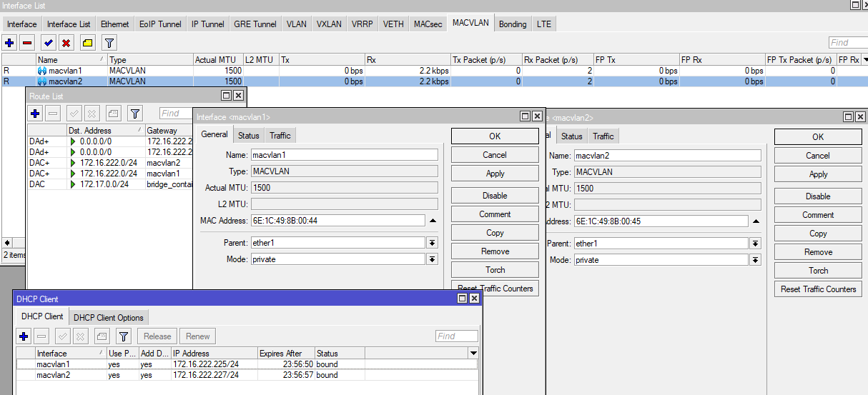
Task: Open filter funnel in DHCP Client window
Action: coord(124,336)
